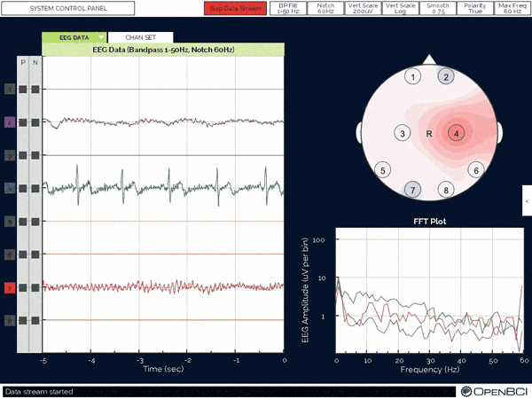Image resolution: width=532 pixels, height=399 pixels.
Task: Toggle channel 2 P impedance square
Action: 23,122
